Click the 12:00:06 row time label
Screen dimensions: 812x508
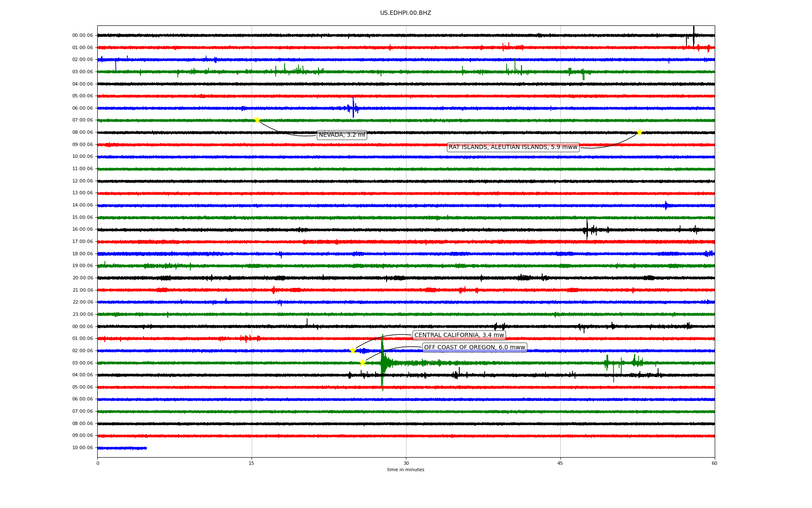point(82,181)
